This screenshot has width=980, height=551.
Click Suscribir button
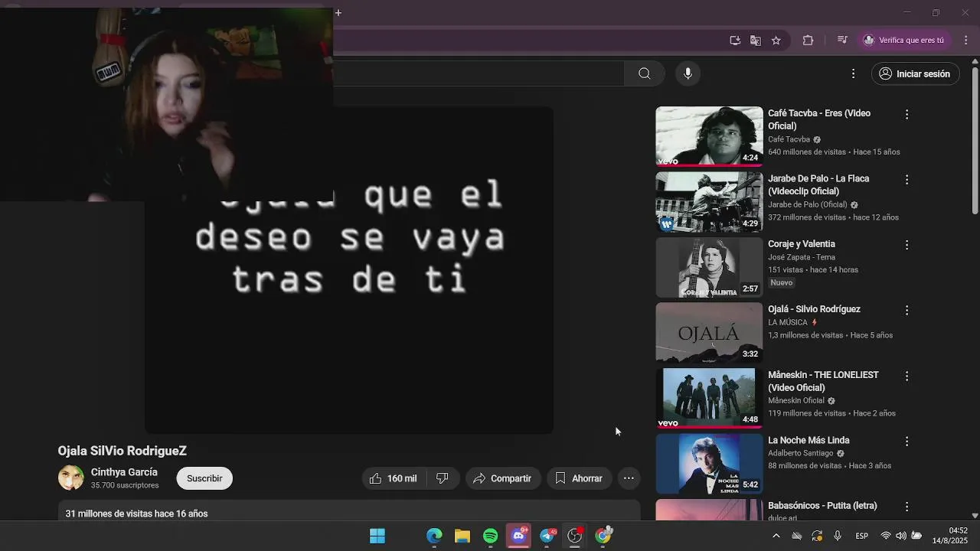204,478
